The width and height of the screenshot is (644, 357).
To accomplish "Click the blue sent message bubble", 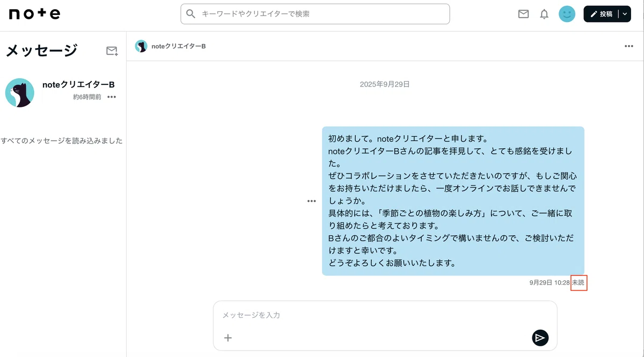I will 453,201.
